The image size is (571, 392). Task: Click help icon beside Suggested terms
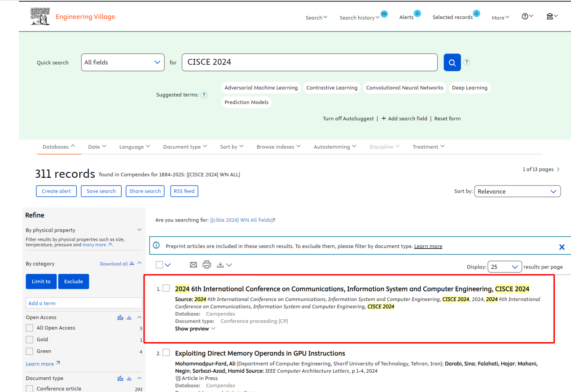(204, 95)
